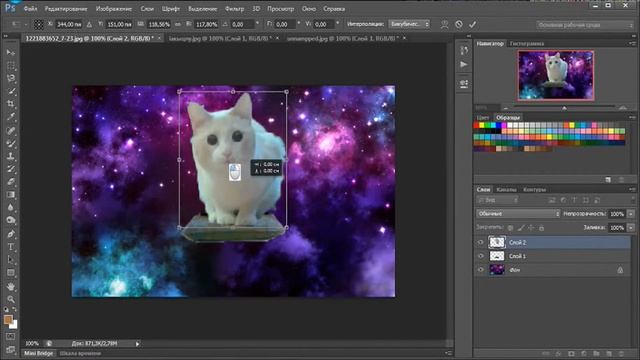Select the Healing Brush tool
Screen dimensions: 640x360
coord(11,131)
